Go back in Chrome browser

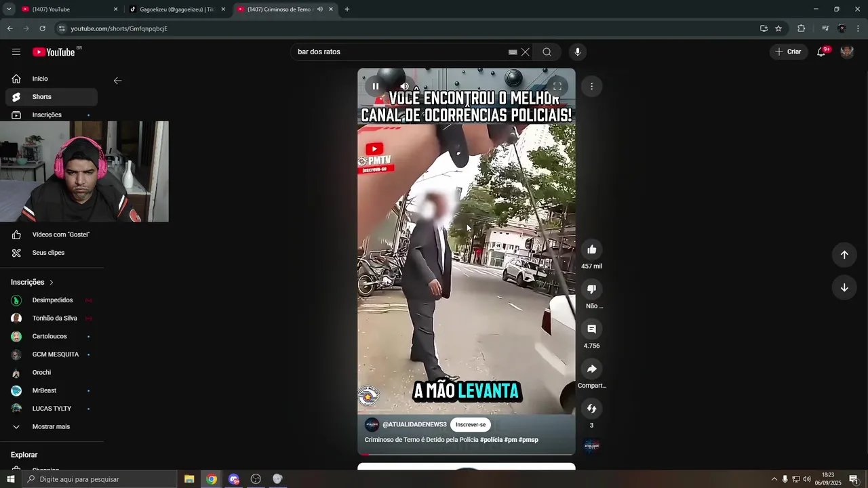click(9, 28)
